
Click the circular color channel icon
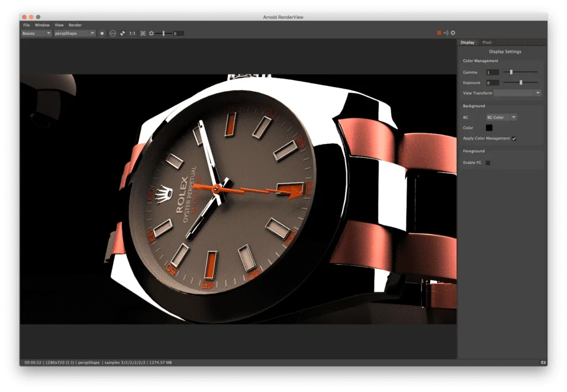click(102, 33)
